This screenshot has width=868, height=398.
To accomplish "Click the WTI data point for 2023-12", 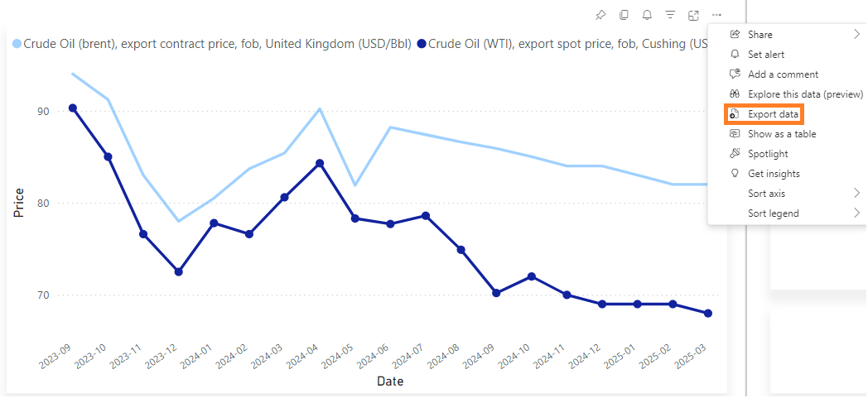I will [178, 271].
